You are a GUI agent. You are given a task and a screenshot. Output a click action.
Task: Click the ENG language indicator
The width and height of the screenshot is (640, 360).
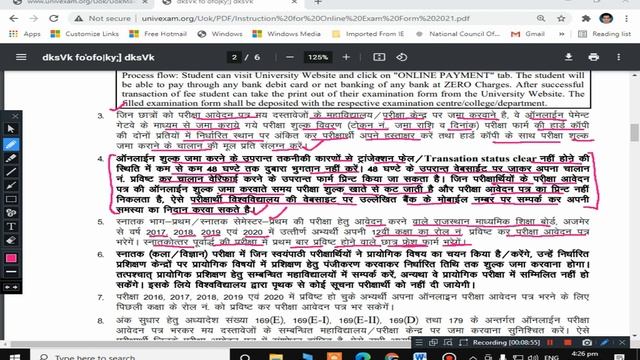[551, 358]
